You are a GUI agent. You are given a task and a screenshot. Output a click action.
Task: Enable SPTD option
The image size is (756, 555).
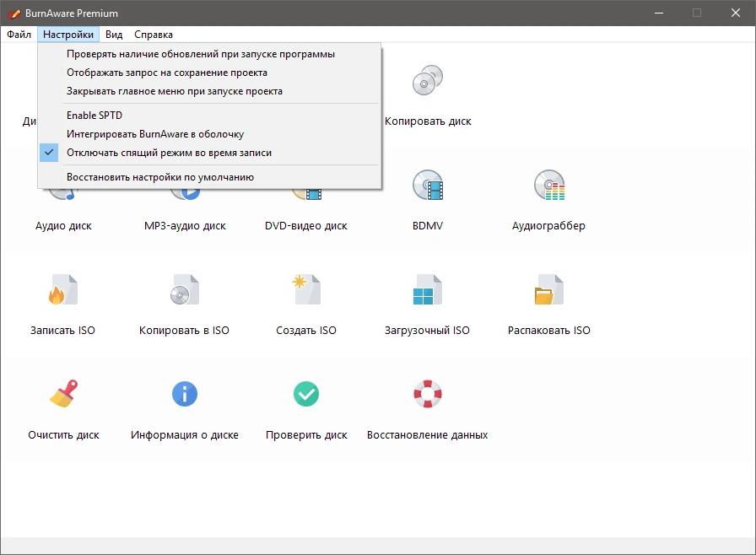[210, 116]
